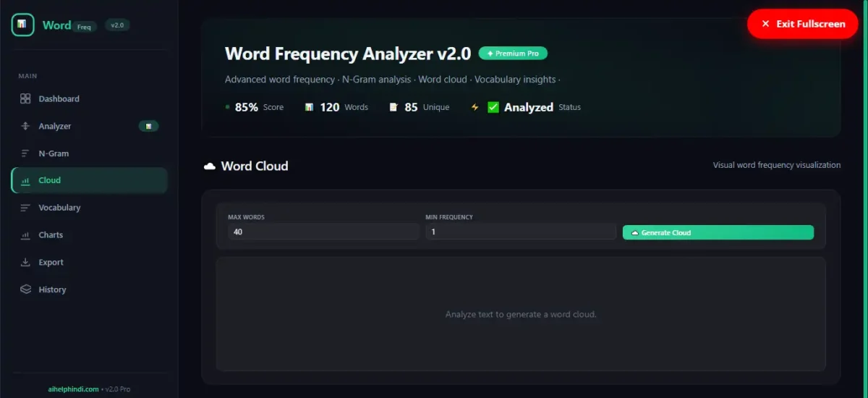Image resolution: width=868 pixels, height=398 pixels.
Task: Click the 'Visual word frequency visualization' text
Action: pyautogui.click(x=777, y=165)
